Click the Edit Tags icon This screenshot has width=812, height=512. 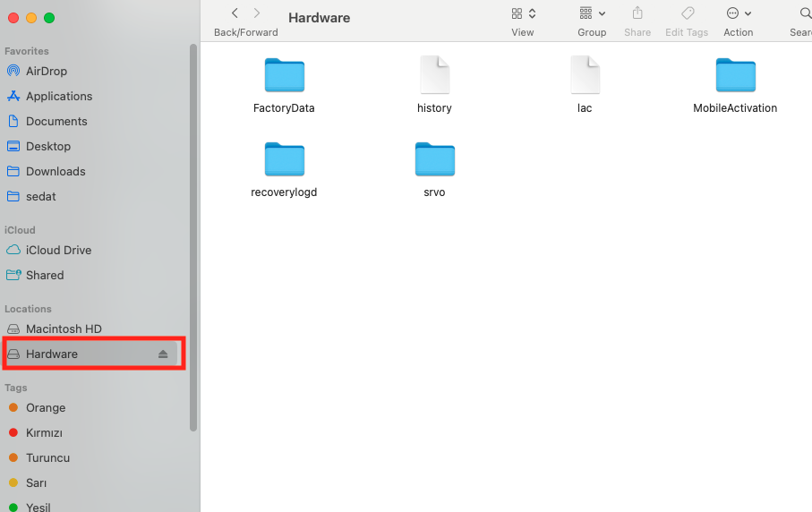[x=687, y=13]
